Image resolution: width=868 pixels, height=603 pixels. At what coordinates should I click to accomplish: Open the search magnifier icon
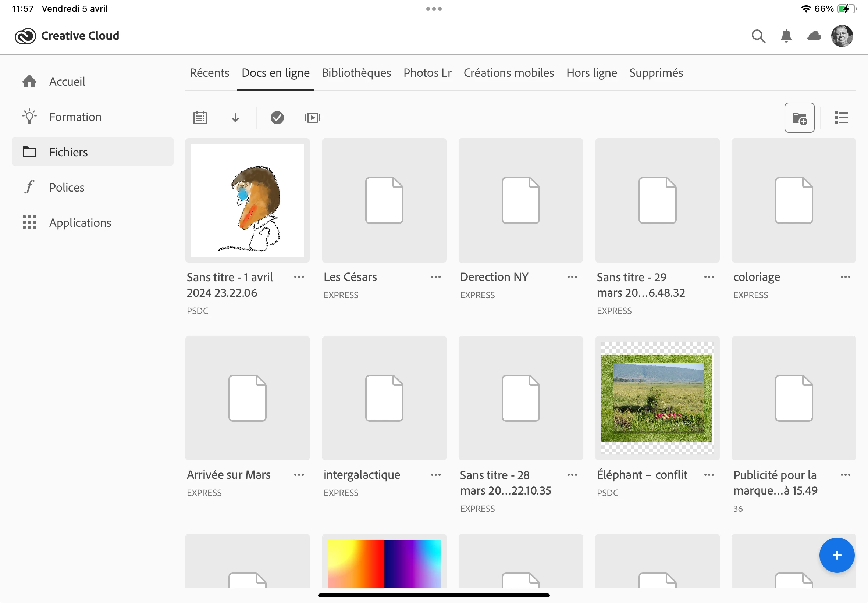(x=758, y=36)
